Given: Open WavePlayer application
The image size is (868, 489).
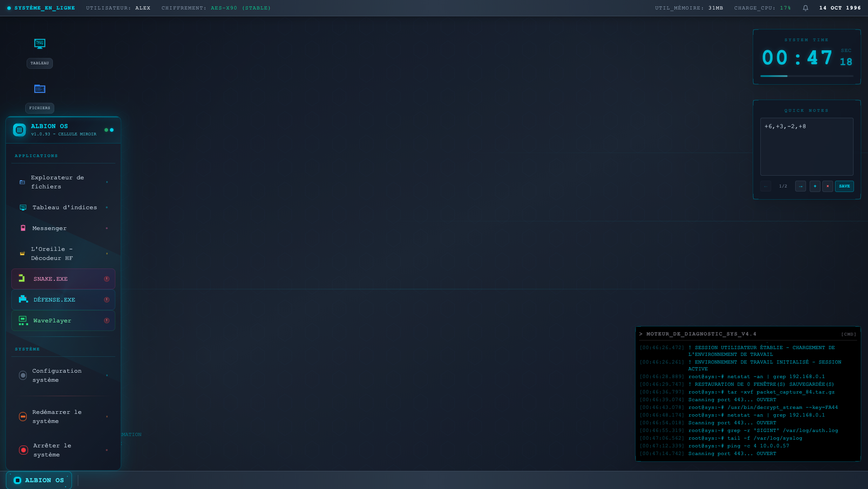Looking at the screenshot, I should point(63,321).
